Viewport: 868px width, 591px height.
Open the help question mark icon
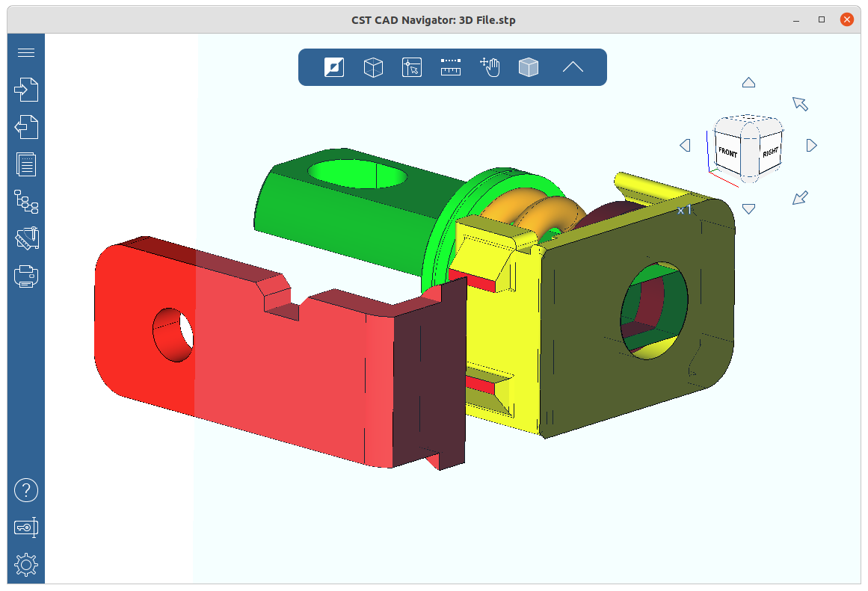point(26,490)
